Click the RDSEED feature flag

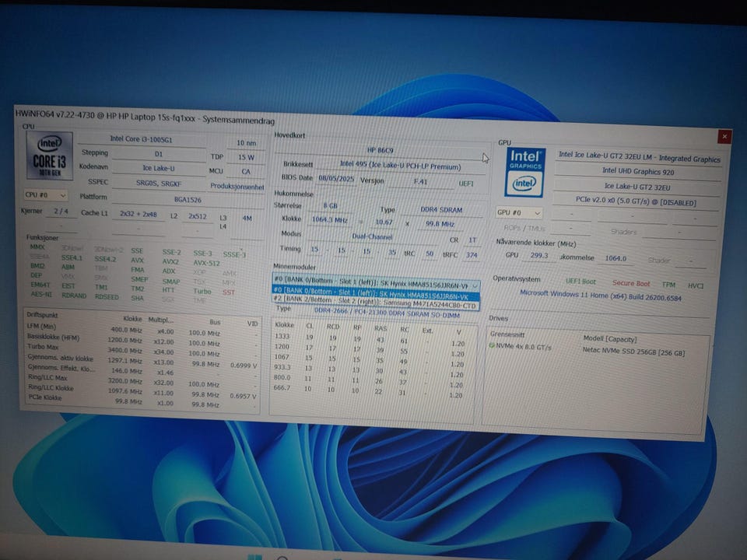[x=107, y=296]
